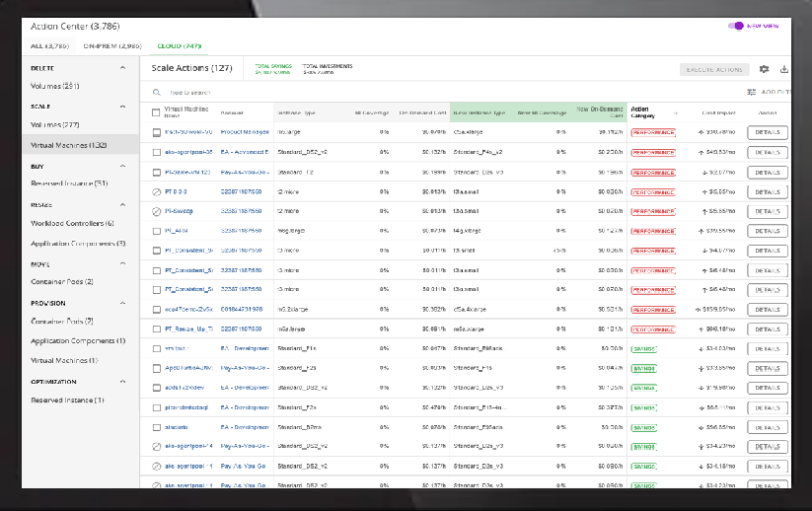Screen dimensions: 812x511
Task: Check the select-all Virtual Machine checkbox
Action: (156, 112)
